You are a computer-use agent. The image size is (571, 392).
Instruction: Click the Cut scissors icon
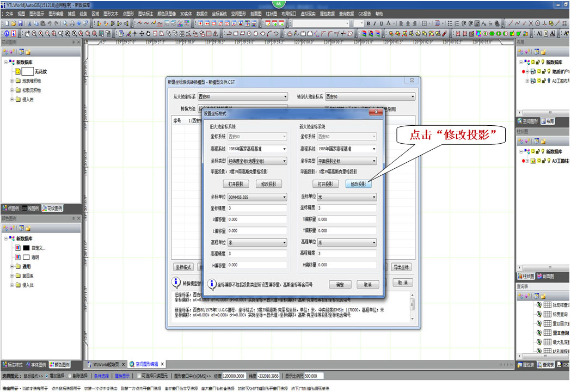(28, 24)
